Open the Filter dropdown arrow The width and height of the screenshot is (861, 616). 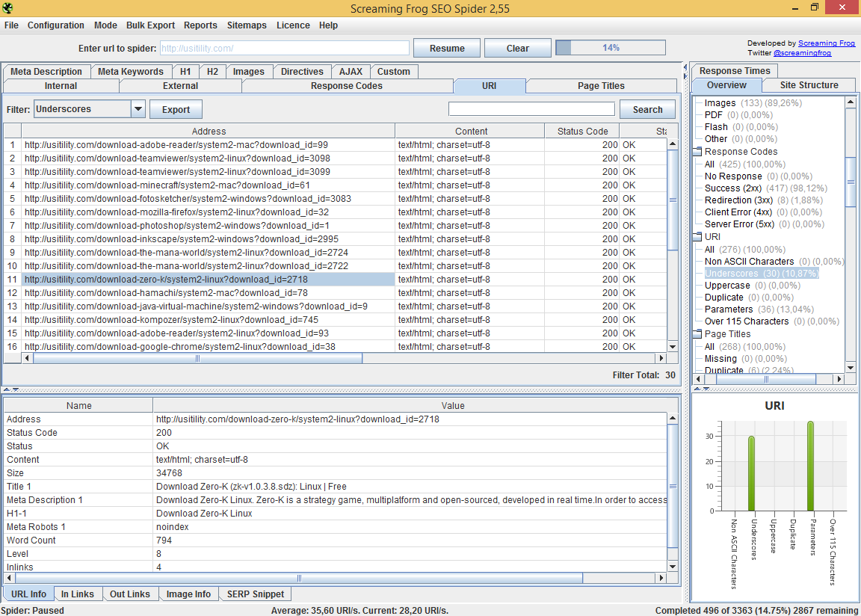138,108
